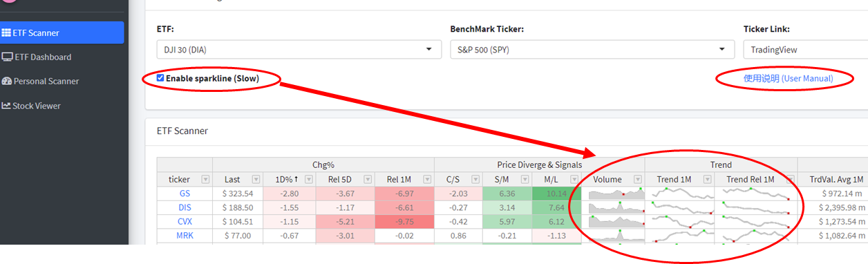Open the GS ticker link
Viewport: 868px width, 264px height.
click(185, 194)
